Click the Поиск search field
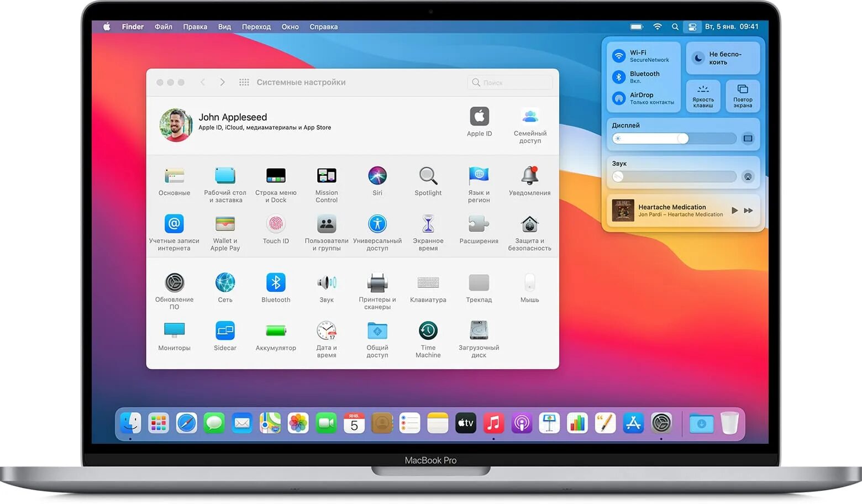 pos(510,82)
